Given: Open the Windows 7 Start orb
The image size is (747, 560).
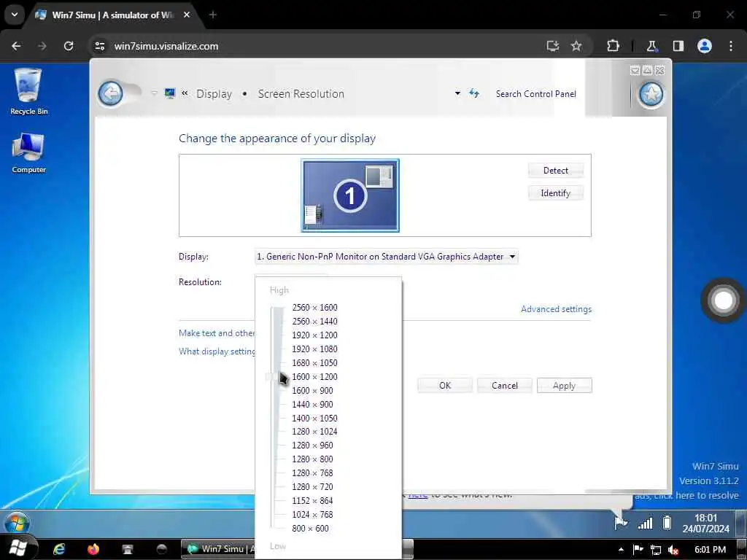Looking at the screenshot, I should coord(17,523).
